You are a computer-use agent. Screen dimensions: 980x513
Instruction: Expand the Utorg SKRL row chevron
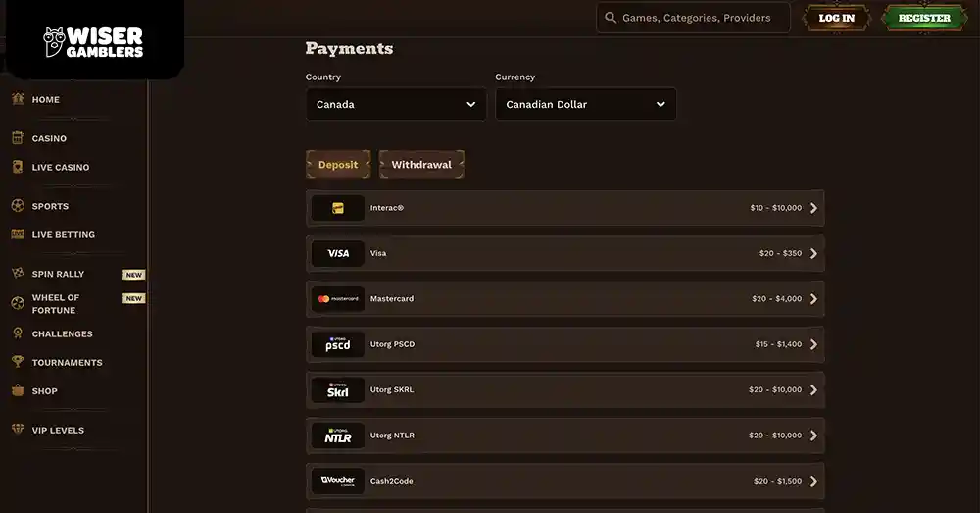(813, 389)
